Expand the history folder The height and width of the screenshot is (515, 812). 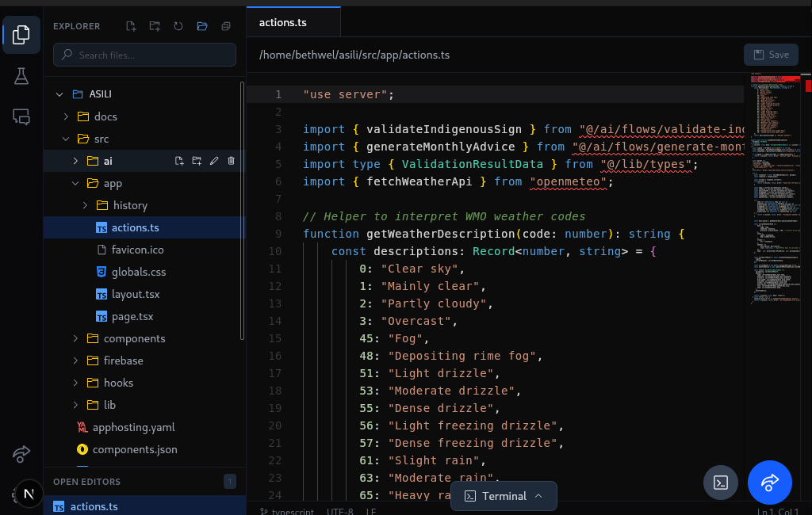coord(130,205)
